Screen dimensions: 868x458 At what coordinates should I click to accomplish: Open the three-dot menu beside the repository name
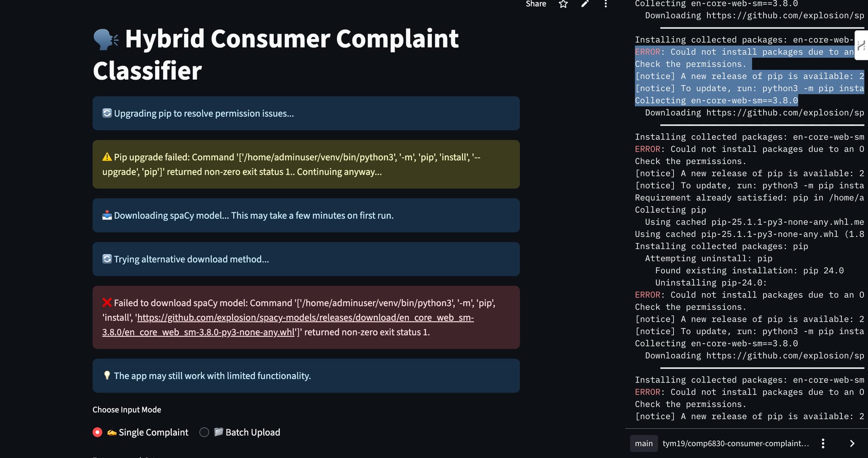pos(823,444)
